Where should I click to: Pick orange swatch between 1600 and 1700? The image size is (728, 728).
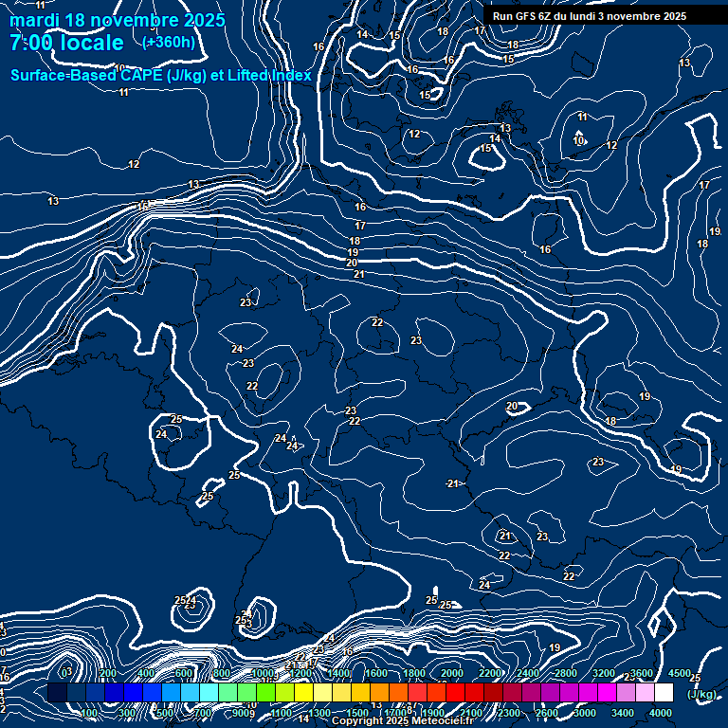coord(380,692)
